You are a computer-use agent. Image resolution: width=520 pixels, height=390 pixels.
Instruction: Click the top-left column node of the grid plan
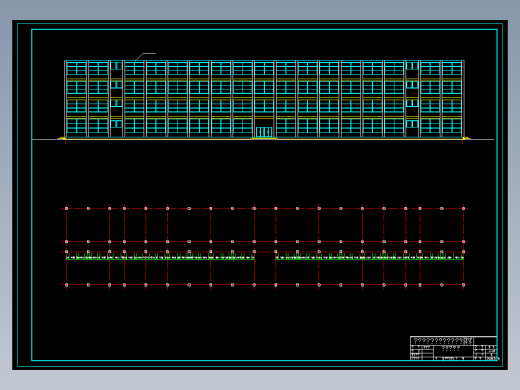66,208
